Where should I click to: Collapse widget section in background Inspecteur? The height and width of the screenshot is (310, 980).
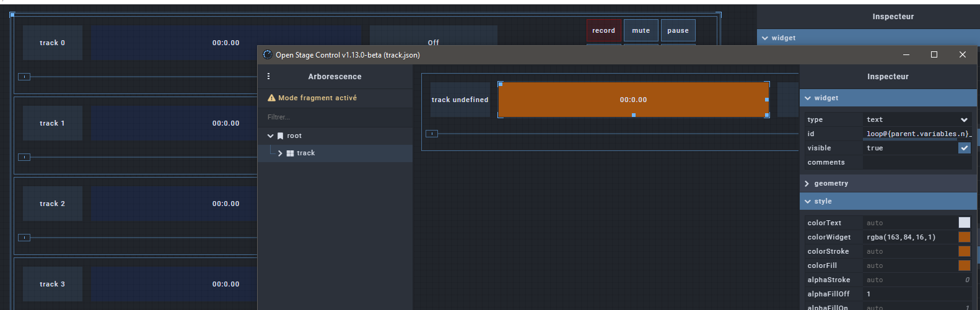[765, 38]
